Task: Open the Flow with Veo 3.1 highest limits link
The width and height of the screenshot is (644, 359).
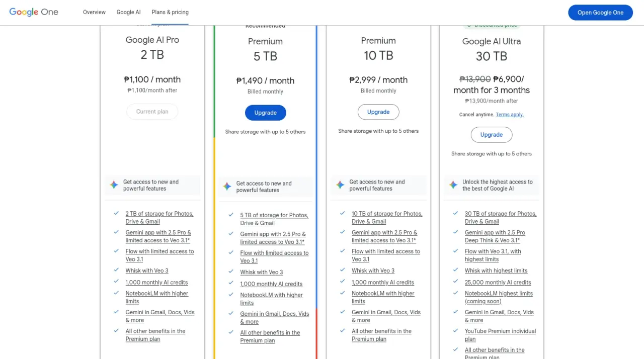Action: coord(493,255)
